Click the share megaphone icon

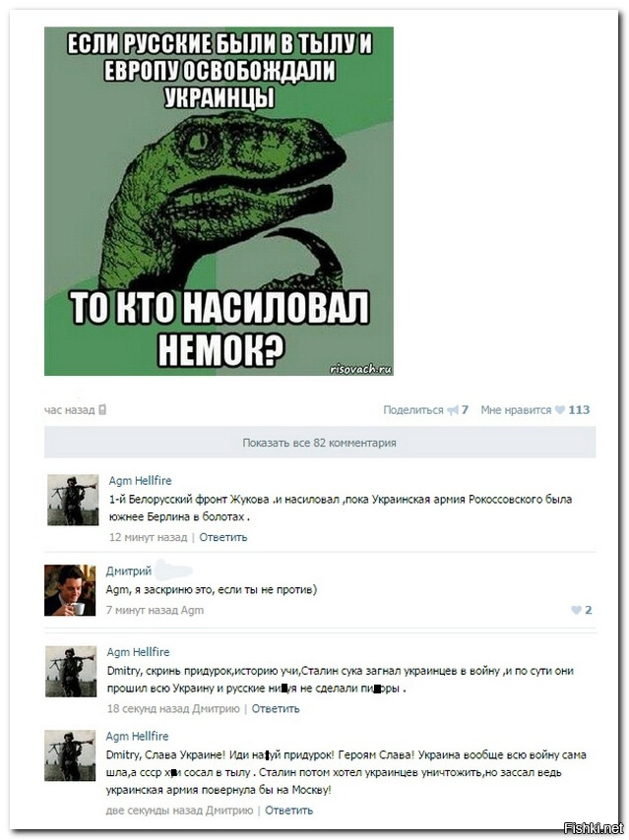pos(453,410)
